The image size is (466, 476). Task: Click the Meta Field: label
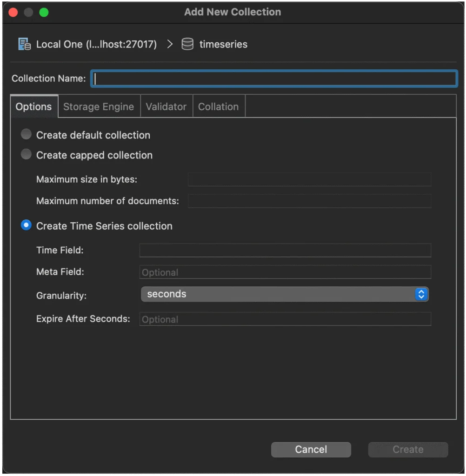[60, 271]
